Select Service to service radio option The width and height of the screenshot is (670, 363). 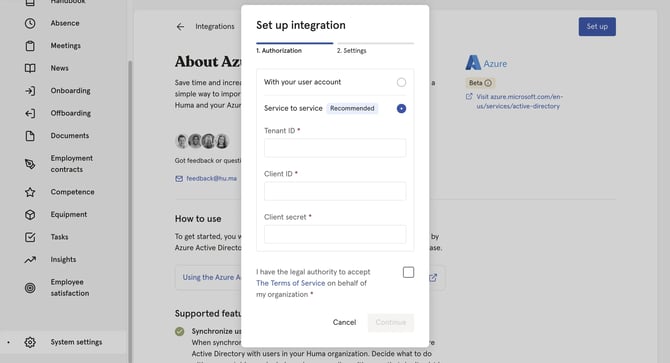401,108
